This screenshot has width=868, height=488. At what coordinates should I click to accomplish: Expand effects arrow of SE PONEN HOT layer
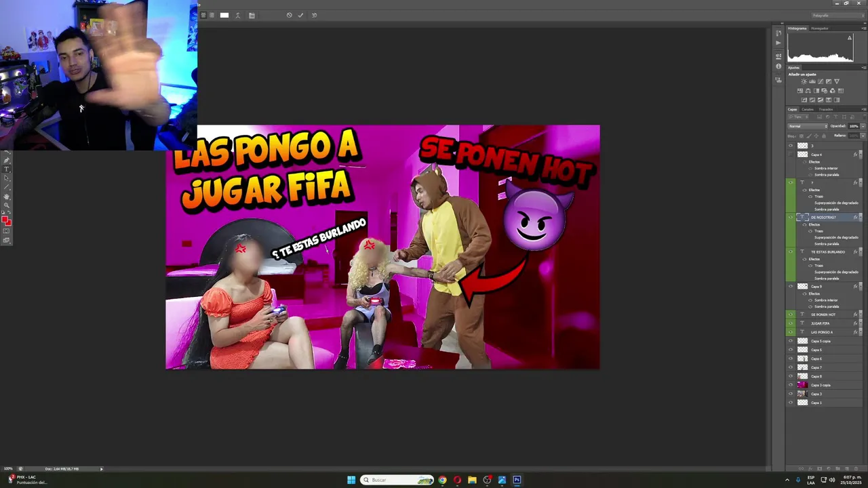(x=861, y=314)
